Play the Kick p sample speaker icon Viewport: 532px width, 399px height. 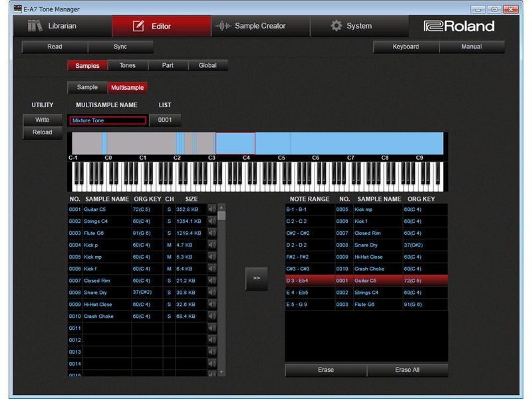coord(212,245)
